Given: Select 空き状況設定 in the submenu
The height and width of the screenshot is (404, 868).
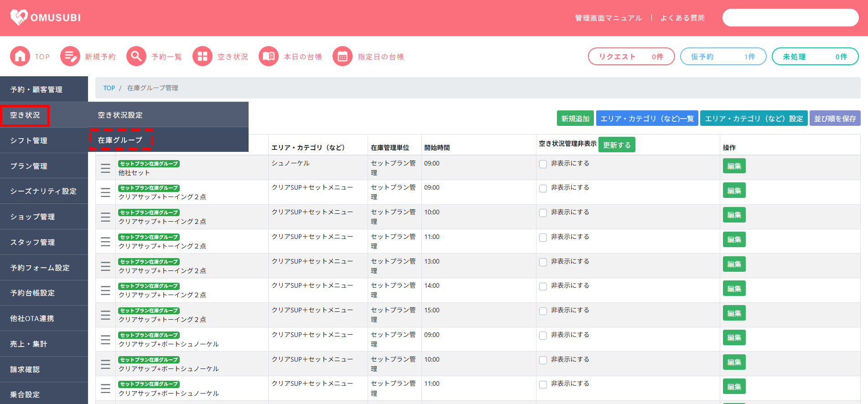Looking at the screenshot, I should [x=120, y=115].
